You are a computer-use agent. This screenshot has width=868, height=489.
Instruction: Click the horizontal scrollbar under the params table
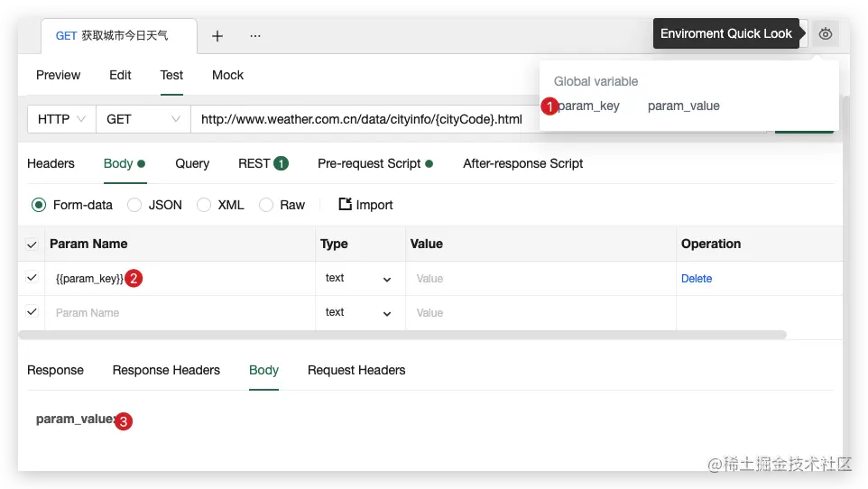point(402,335)
